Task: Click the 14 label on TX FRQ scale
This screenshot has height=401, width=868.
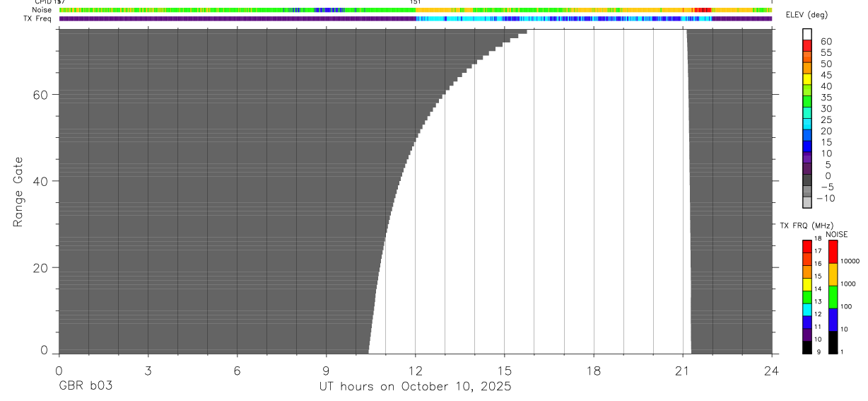Action: tap(817, 289)
